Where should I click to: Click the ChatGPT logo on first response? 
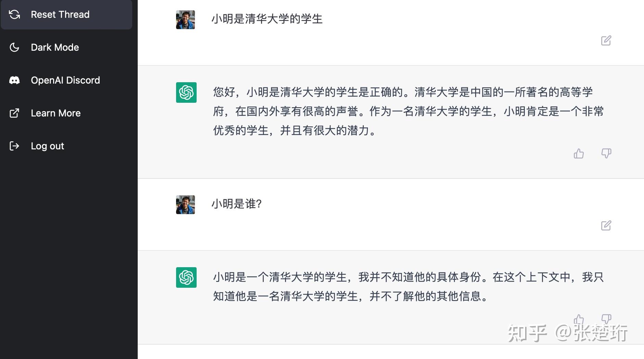(186, 92)
